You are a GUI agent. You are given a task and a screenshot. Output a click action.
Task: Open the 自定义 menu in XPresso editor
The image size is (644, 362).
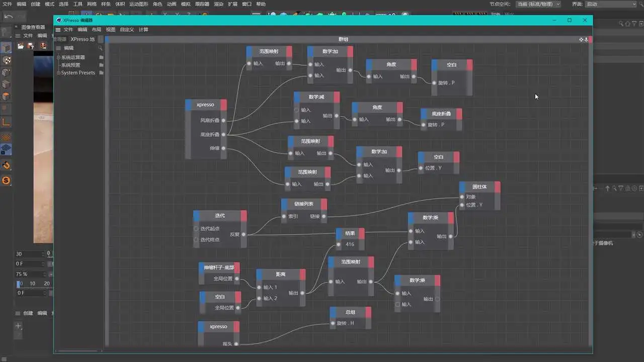pos(127,30)
